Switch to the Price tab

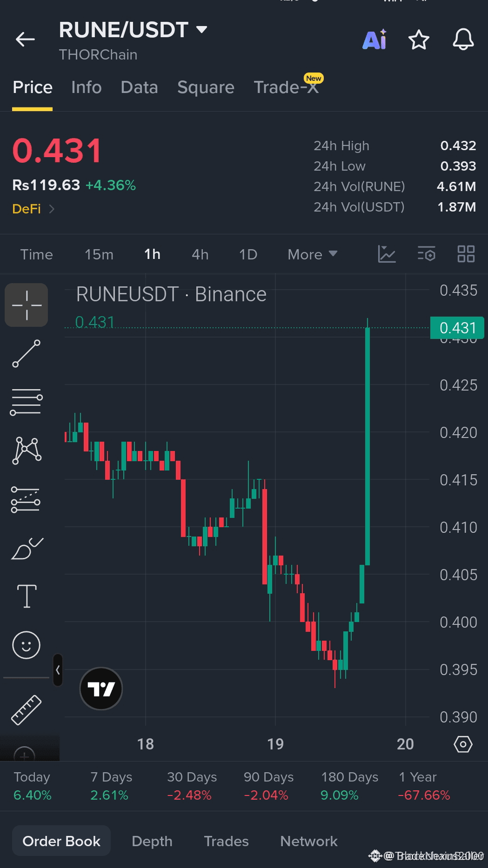coord(33,87)
